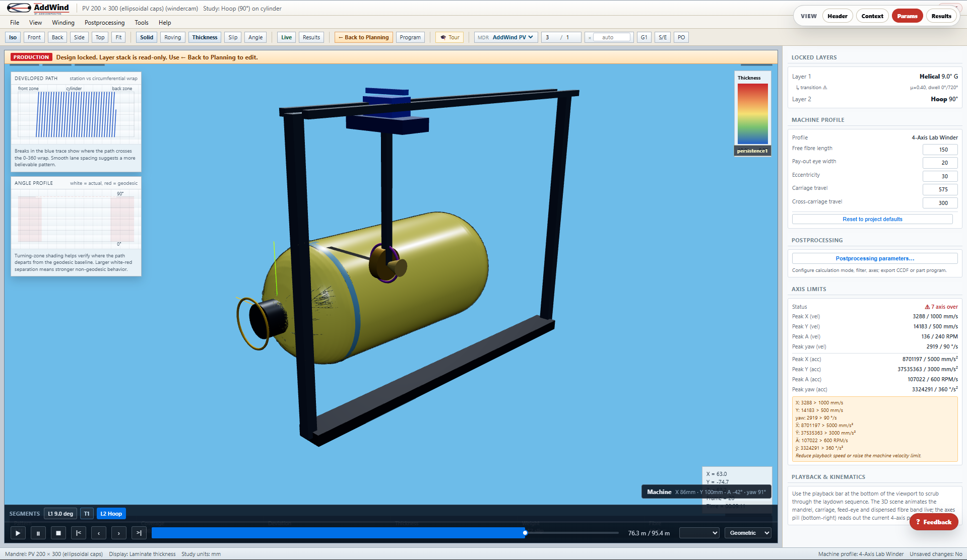The height and width of the screenshot is (560, 967).
Task: Switch to Back view
Action: point(57,37)
